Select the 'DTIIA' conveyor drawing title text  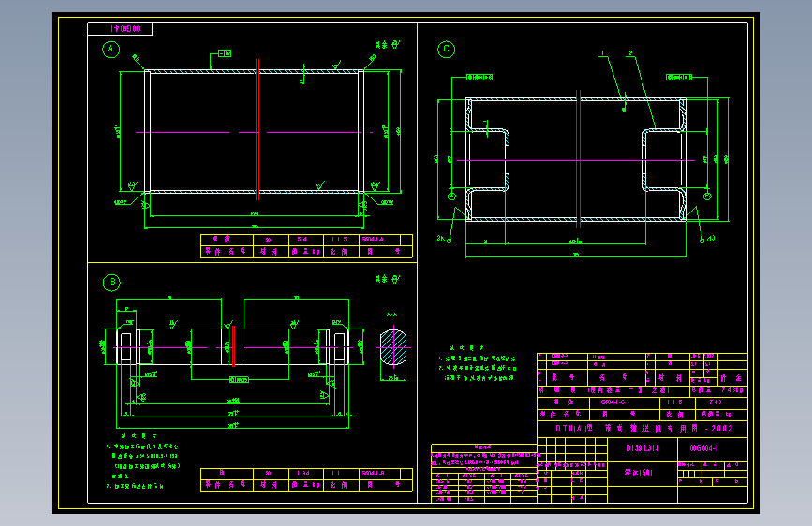tap(643, 429)
